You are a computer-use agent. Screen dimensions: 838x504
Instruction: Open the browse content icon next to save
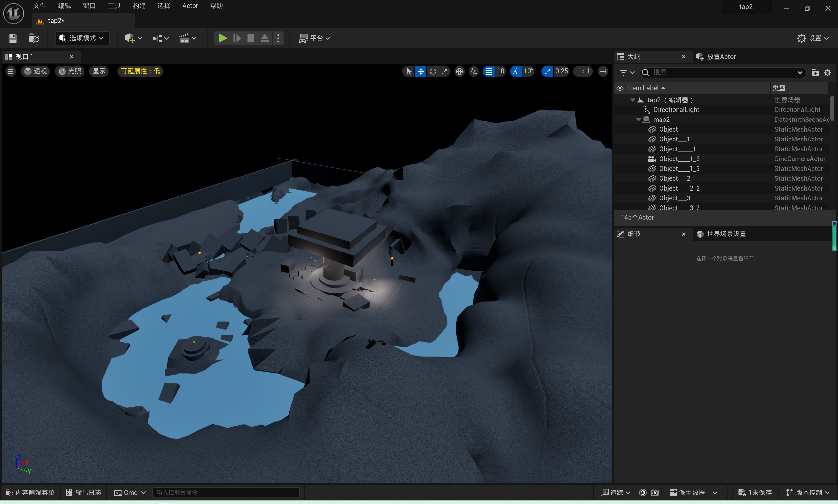[34, 38]
